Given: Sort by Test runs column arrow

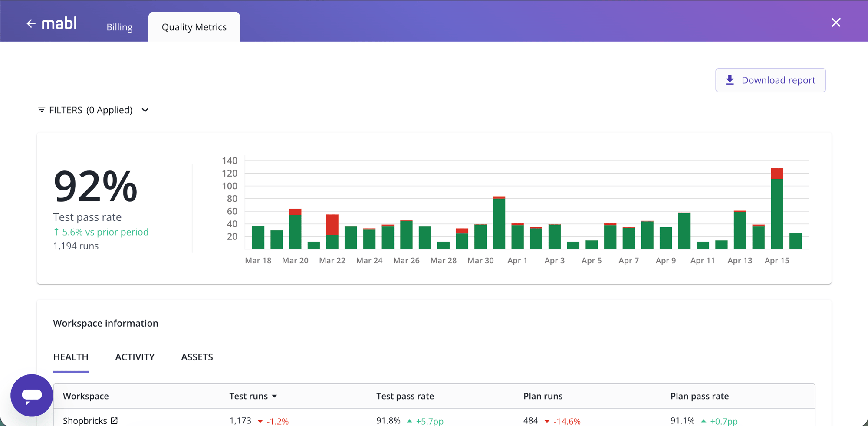Looking at the screenshot, I should 274,396.
